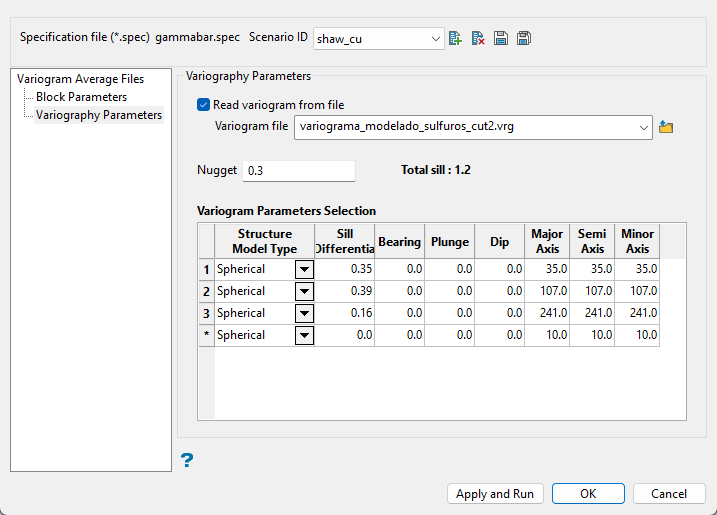Image resolution: width=717 pixels, height=515 pixels.
Task: Browse for variogram file with folder icon
Action: tap(667, 127)
